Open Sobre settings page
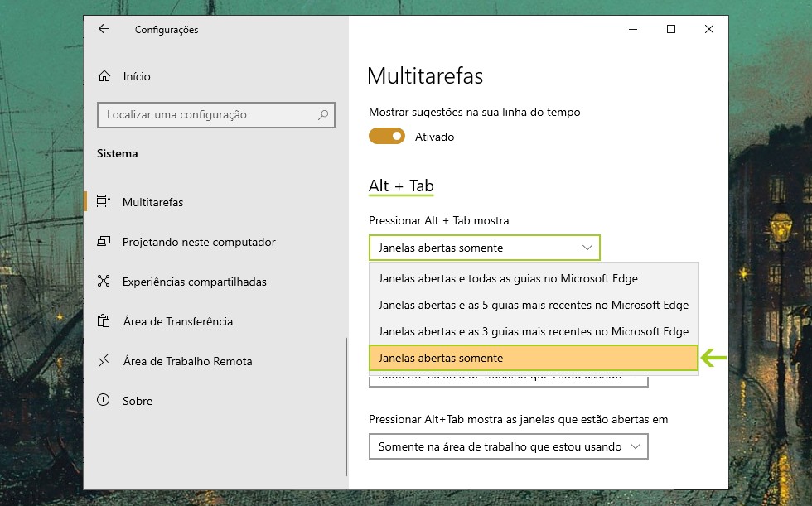This screenshot has height=506, width=812. 138,401
